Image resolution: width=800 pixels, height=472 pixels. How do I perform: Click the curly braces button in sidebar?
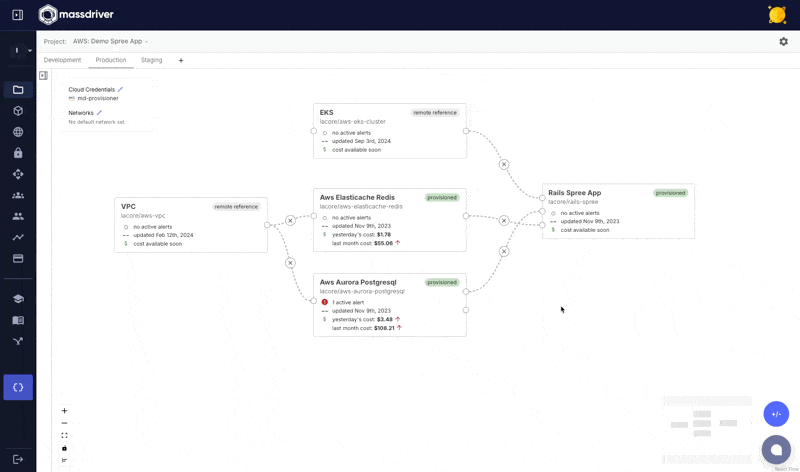click(18, 387)
